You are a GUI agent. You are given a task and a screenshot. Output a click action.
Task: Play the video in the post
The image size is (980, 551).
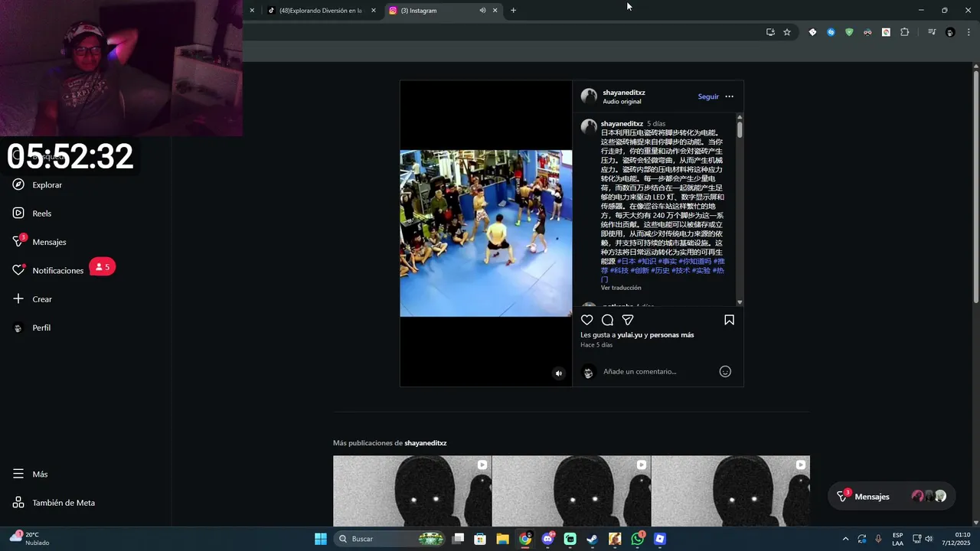point(486,233)
